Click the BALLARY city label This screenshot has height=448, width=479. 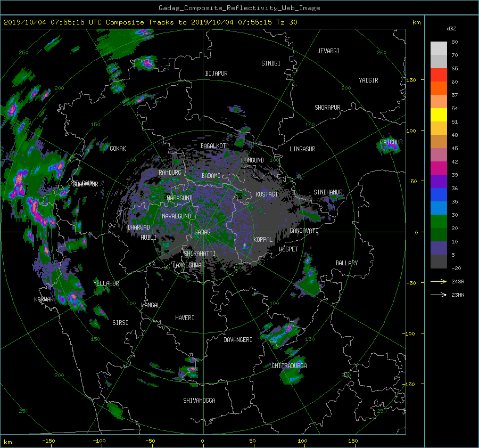tap(346, 263)
